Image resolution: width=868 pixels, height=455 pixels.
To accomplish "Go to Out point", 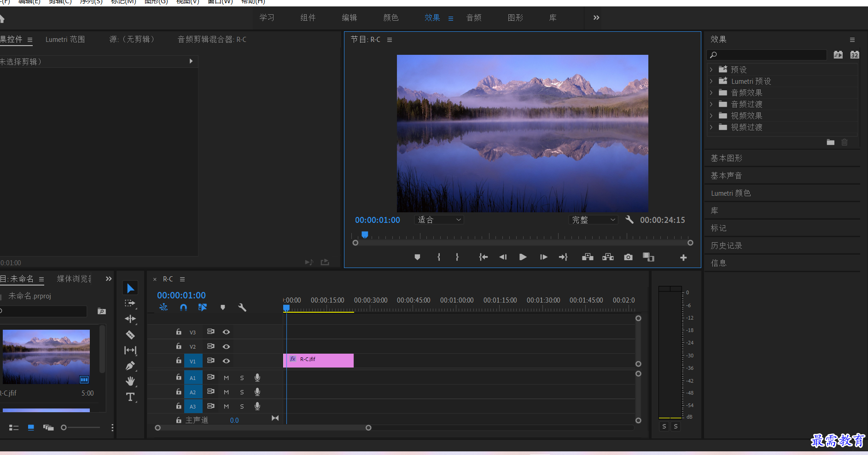I will [563, 257].
